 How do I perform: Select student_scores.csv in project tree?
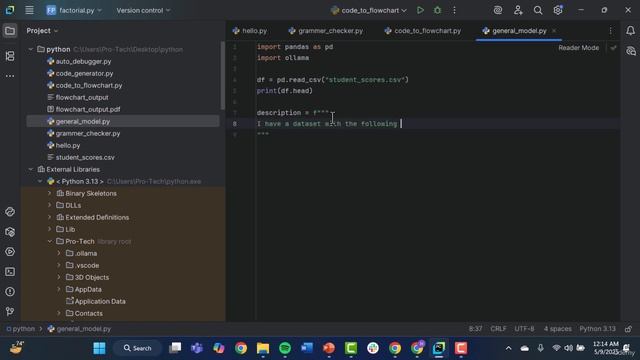[x=85, y=157]
